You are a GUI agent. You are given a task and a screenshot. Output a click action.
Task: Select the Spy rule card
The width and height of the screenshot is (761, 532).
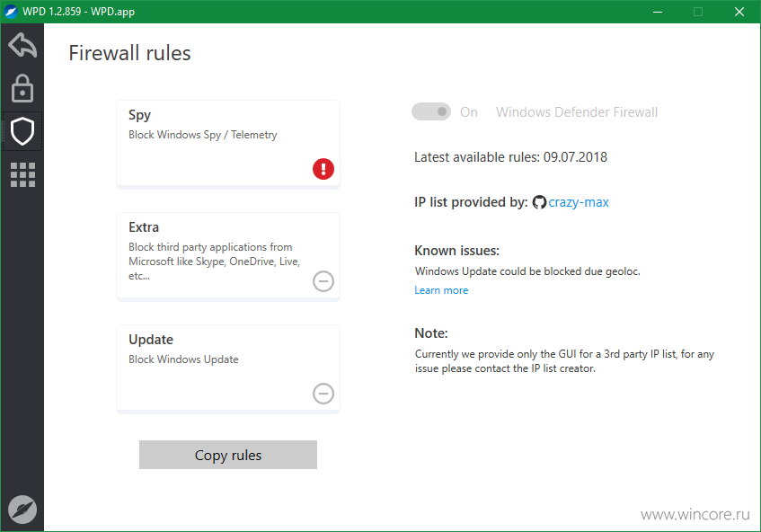[228, 145]
